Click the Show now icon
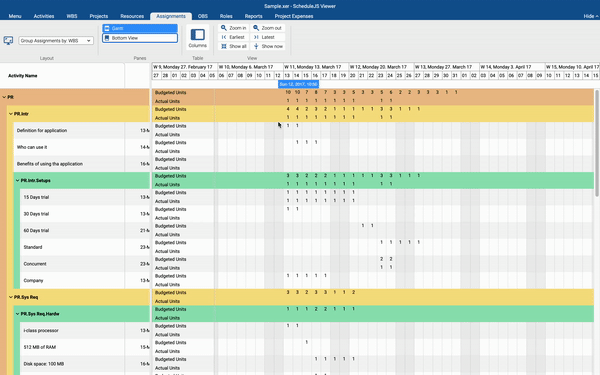Screen dimensions: 600x375 tap(256, 46)
